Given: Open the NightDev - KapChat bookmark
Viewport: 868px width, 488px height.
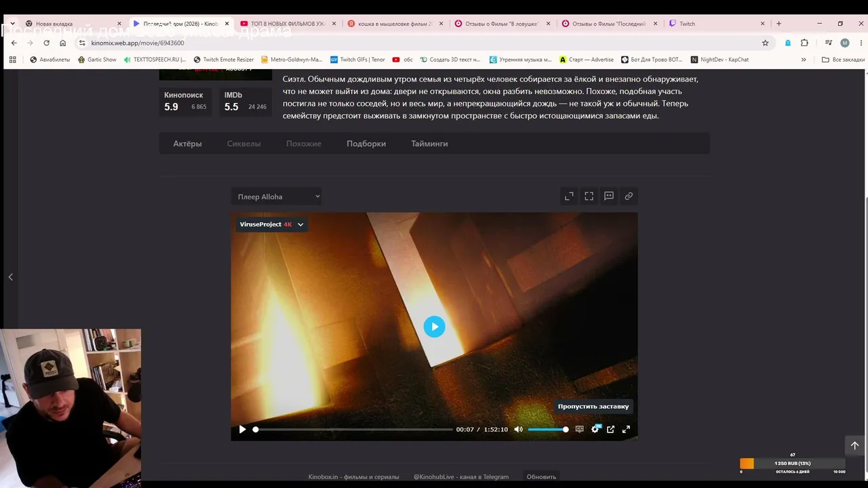Looking at the screenshot, I should 719,60.
